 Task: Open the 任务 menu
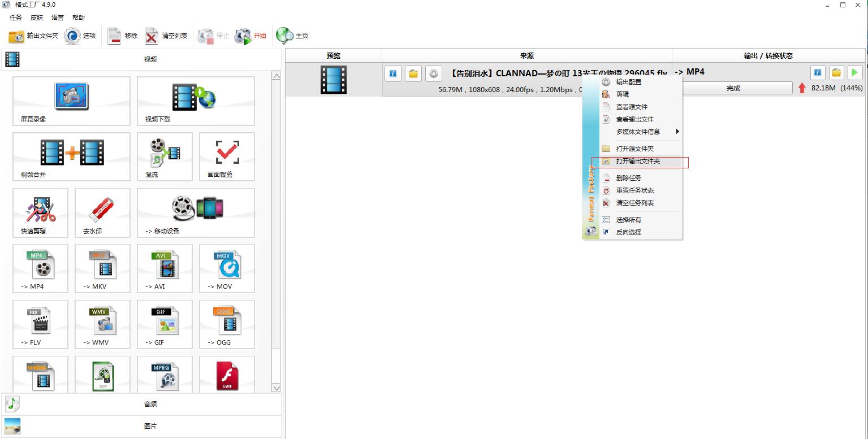[x=16, y=18]
